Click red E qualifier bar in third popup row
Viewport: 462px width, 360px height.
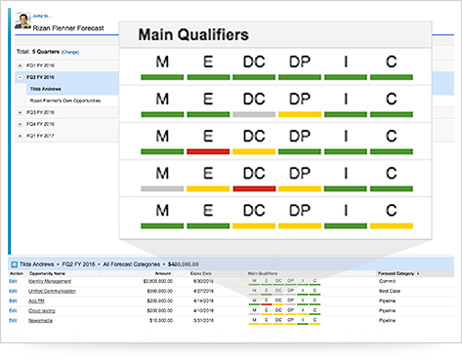[208, 152]
